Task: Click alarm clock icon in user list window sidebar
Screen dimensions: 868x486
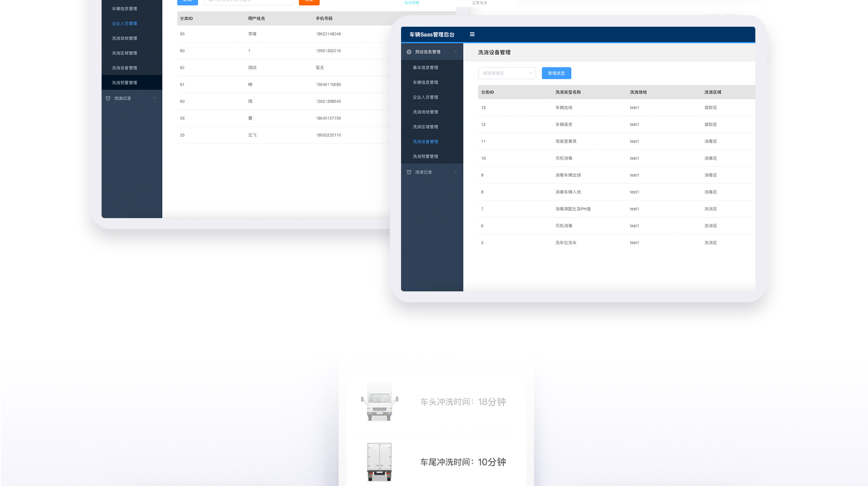Action: pos(108,98)
